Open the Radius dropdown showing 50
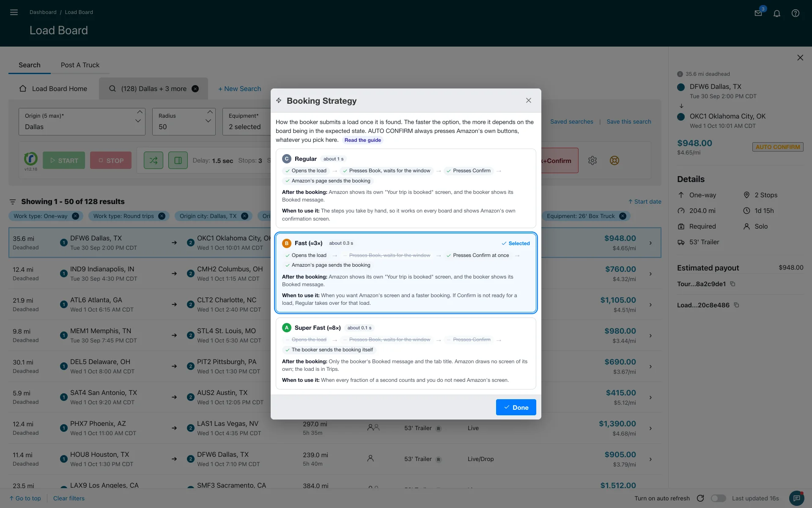The image size is (812, 508). coord(184,121)
